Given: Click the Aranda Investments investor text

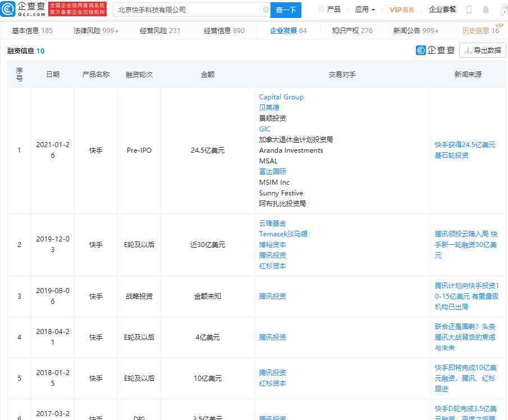Looking at the screenshot, I should tap(291, 150).
